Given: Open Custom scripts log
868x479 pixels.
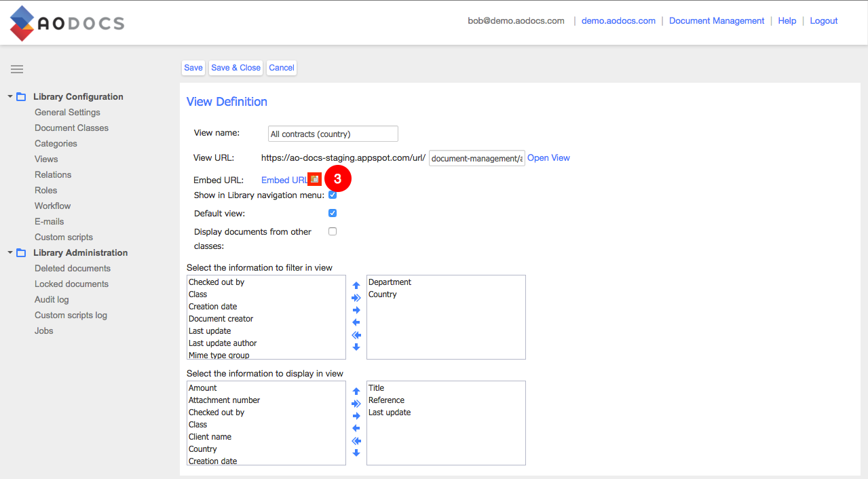Looking at the screenshot, I should point(71,315).
